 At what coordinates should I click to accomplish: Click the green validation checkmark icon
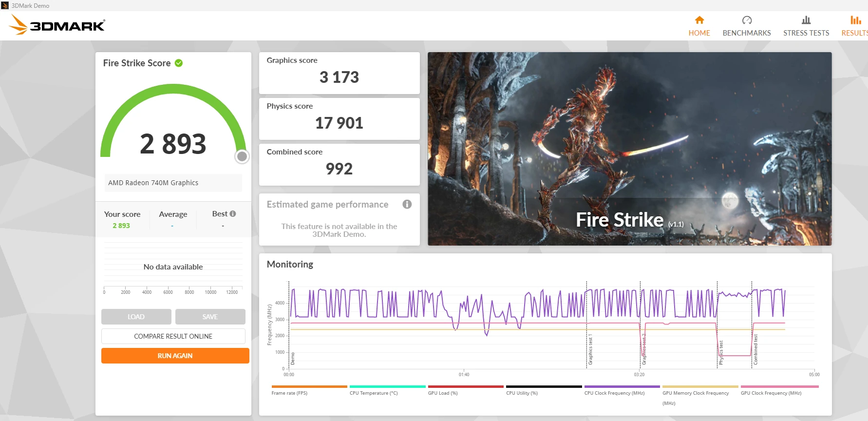tap(179, 63)
